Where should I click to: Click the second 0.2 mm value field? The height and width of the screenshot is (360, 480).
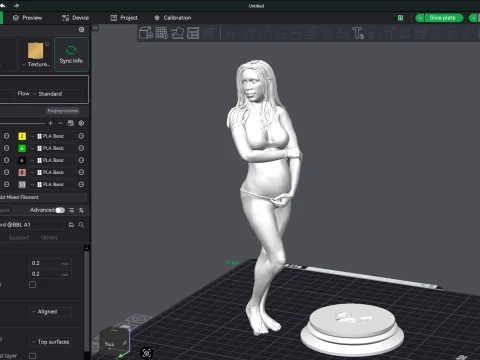[50, 274]
